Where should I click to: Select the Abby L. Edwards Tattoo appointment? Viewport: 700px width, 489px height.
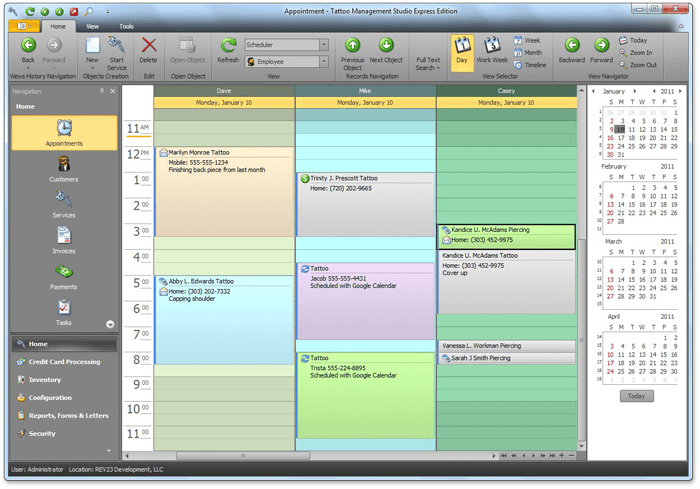click(x=224, y=320)
